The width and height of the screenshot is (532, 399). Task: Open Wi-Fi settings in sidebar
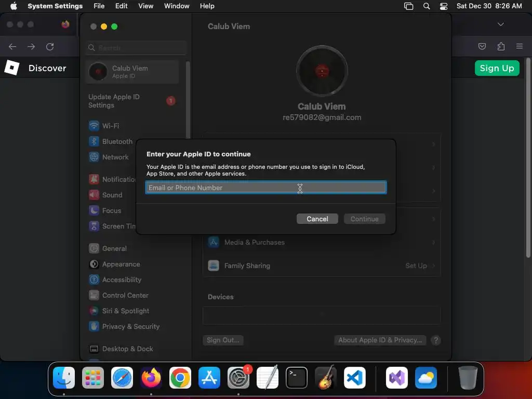[111, 126]
